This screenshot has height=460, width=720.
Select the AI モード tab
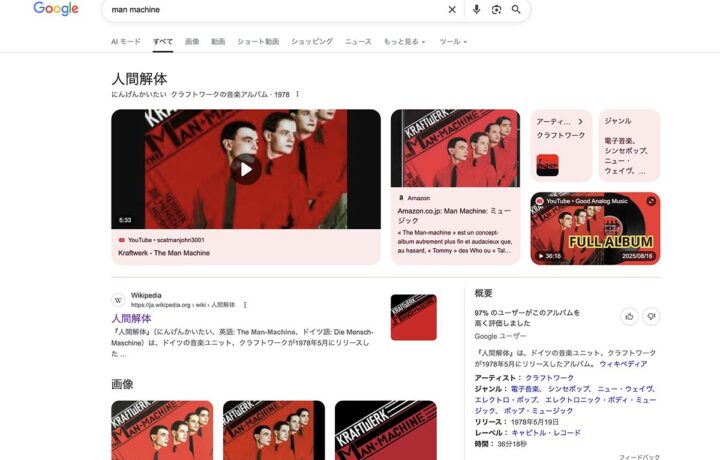point(125,42)
